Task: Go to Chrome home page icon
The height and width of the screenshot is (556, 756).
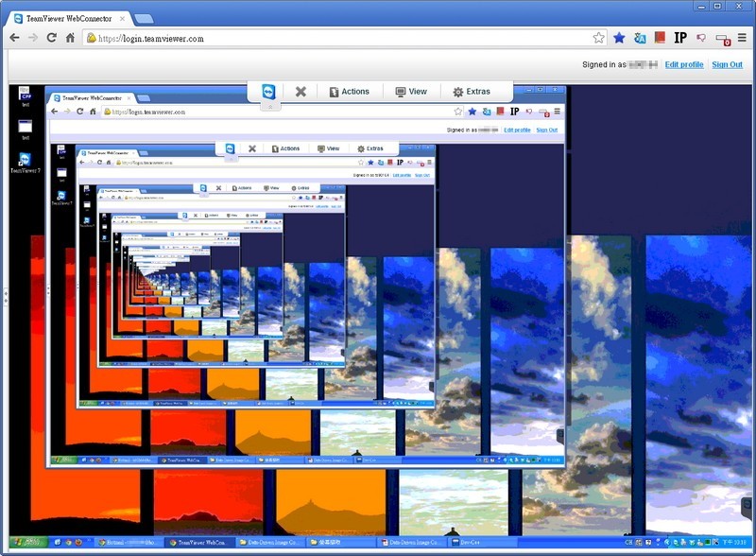Action: [70, 38]
